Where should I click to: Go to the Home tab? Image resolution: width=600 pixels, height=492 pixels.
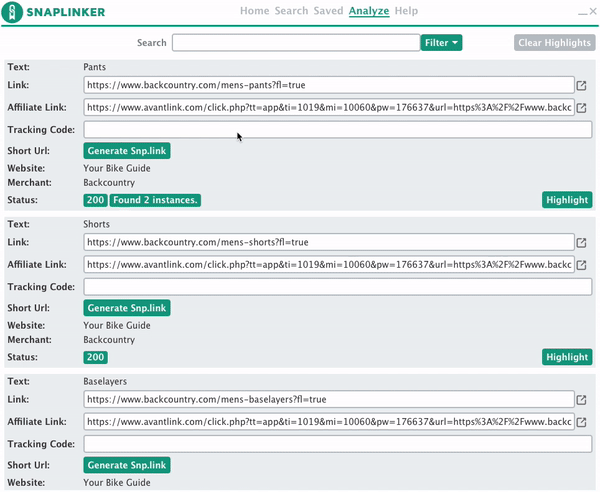pos(254,11)
